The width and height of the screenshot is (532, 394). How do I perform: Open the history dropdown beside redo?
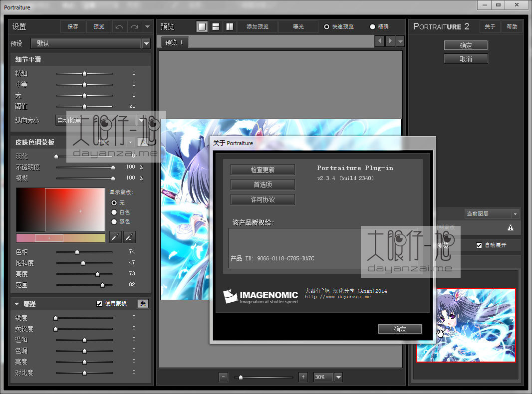[x=147, y=26]
